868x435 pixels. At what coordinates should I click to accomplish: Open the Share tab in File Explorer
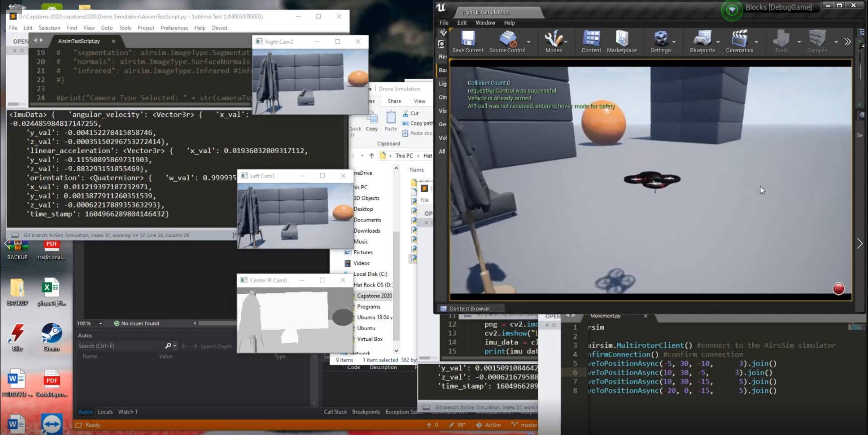(394, 101)
